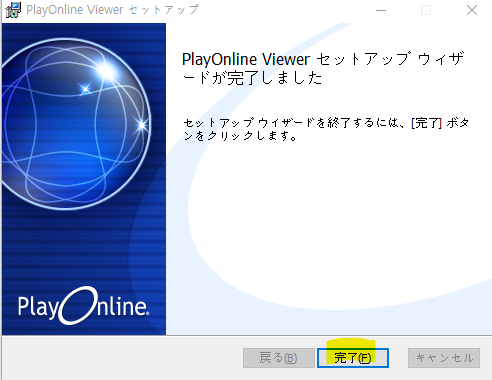Minimize the setup wizard window

381,10
